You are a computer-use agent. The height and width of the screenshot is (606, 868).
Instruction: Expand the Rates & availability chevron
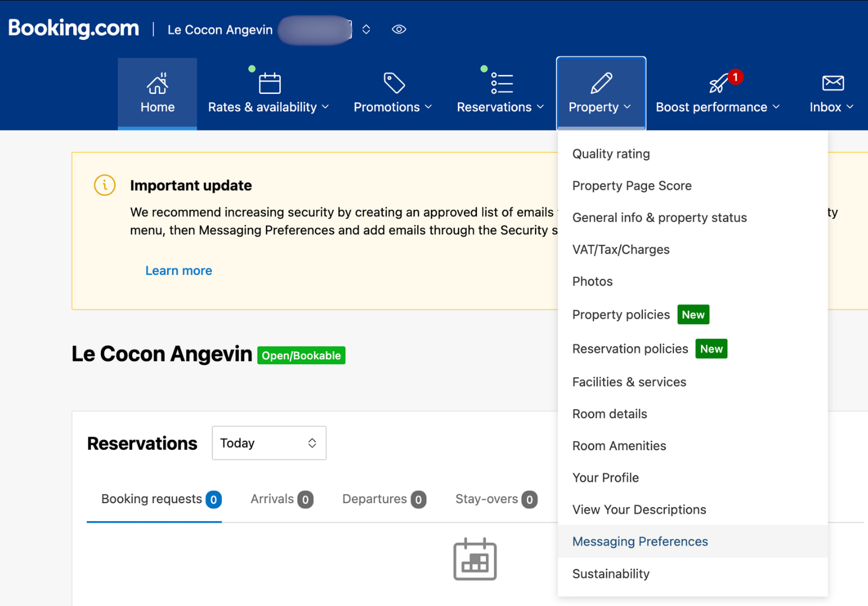click(325, 107)
